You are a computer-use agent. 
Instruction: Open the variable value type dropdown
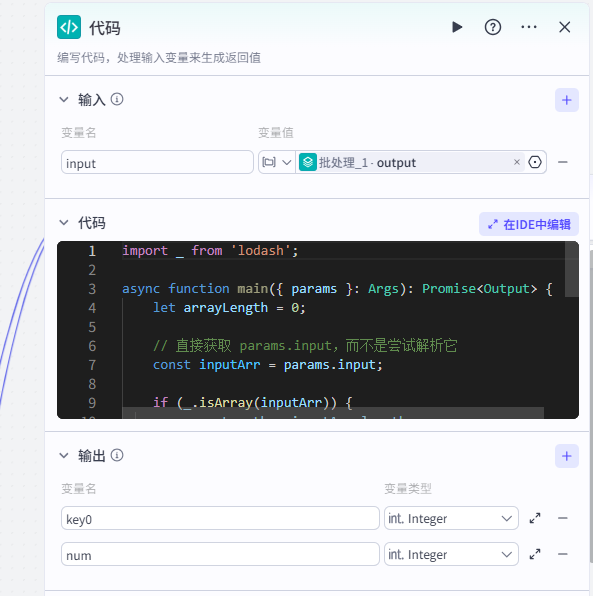pyautogui.click(x=277, y=162)
